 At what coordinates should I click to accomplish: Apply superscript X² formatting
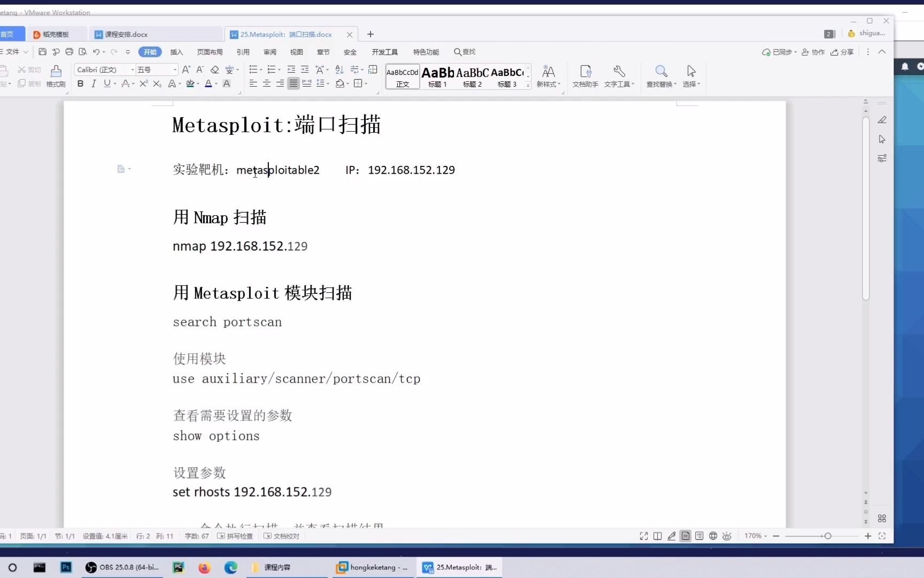143,83
